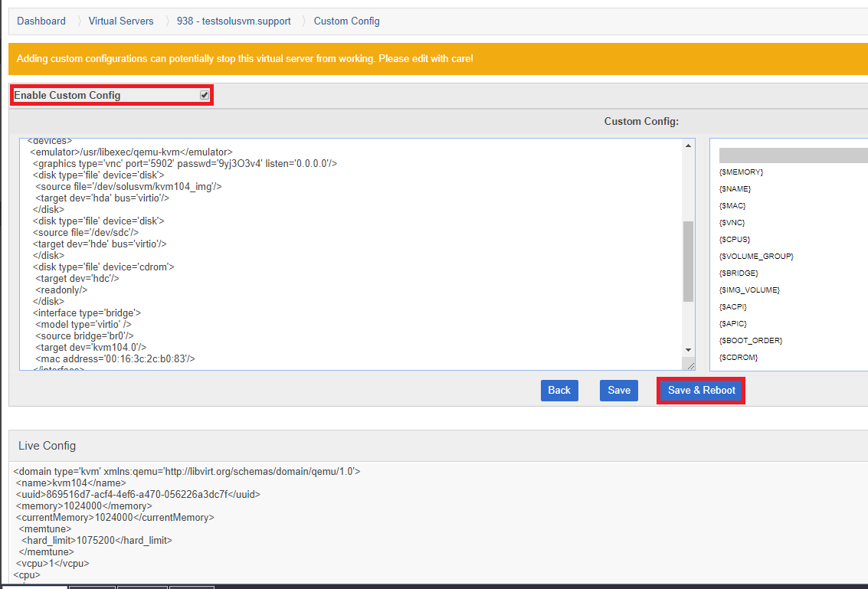Click the orange warning banner text
868x589 pixels.
click(x=244, y=59)
